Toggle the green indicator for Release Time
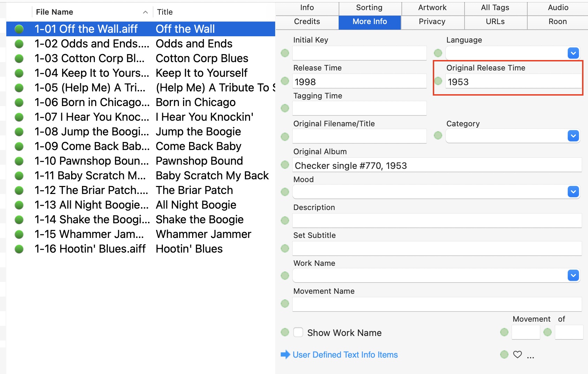This screenshot has height=374, width=588. [285, 81]
